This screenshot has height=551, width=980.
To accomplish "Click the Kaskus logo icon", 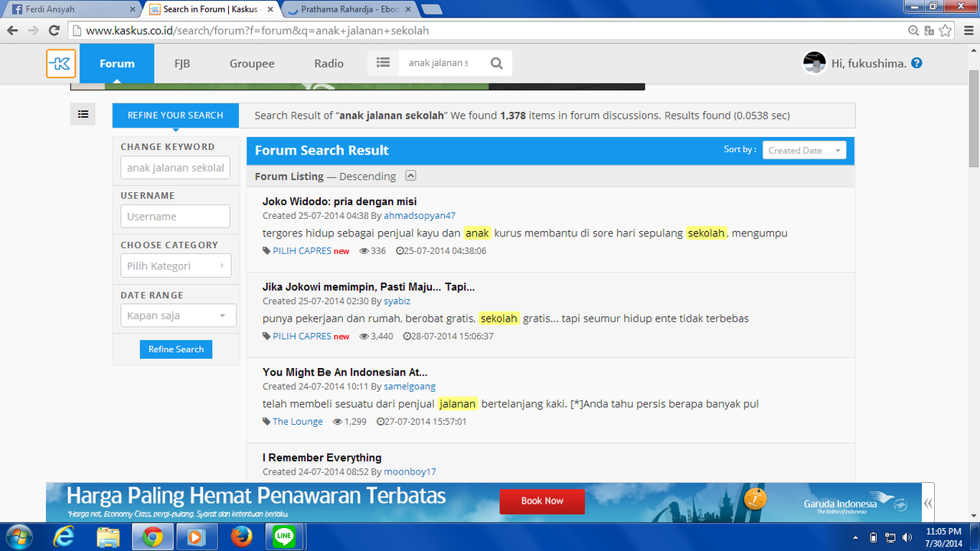I will (61, 64).
